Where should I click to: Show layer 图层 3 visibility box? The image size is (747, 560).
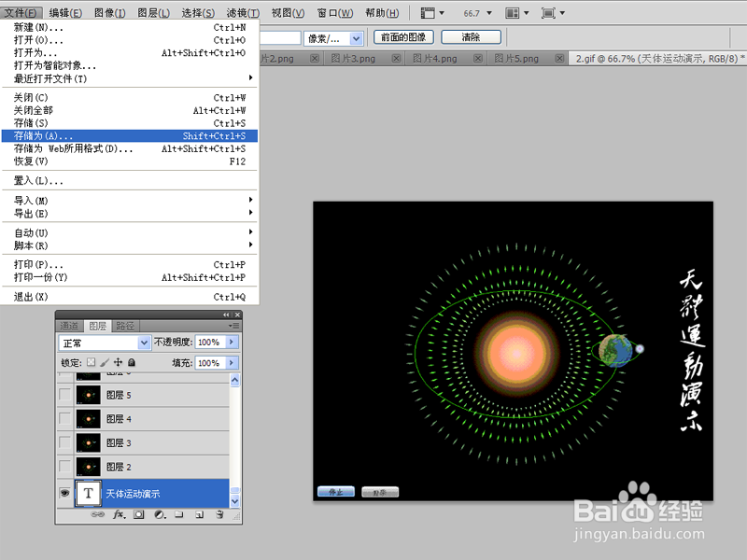tap(64, 442)
